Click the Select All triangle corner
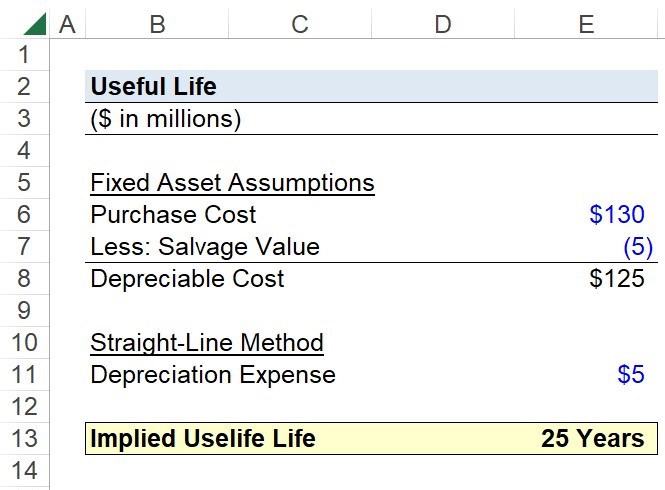This screenshot has width=665, height=490. coord(35,24)
